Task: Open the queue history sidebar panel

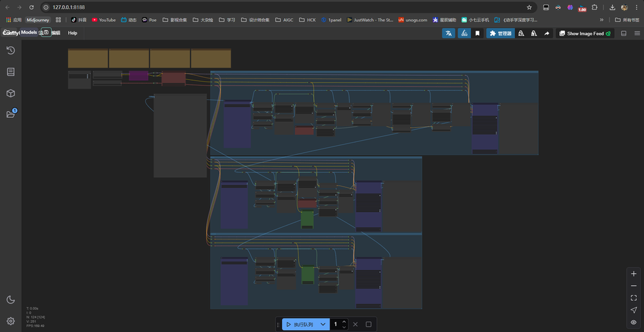Action: [x=10, y=51]
